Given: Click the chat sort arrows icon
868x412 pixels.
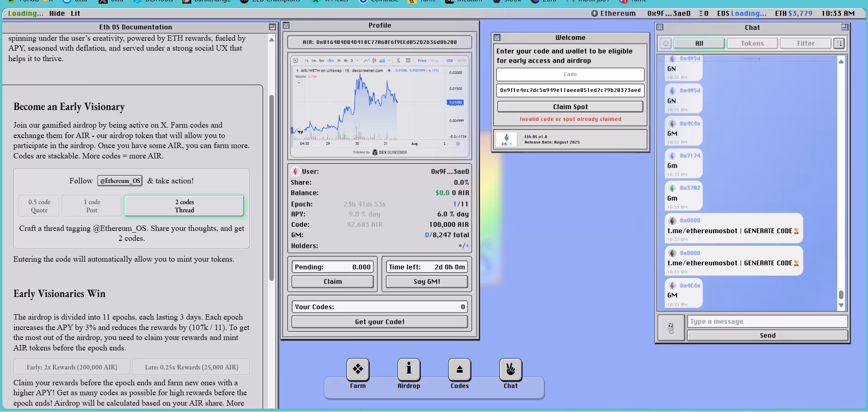Looking at the screenshot, I should [x=839, y=43].
